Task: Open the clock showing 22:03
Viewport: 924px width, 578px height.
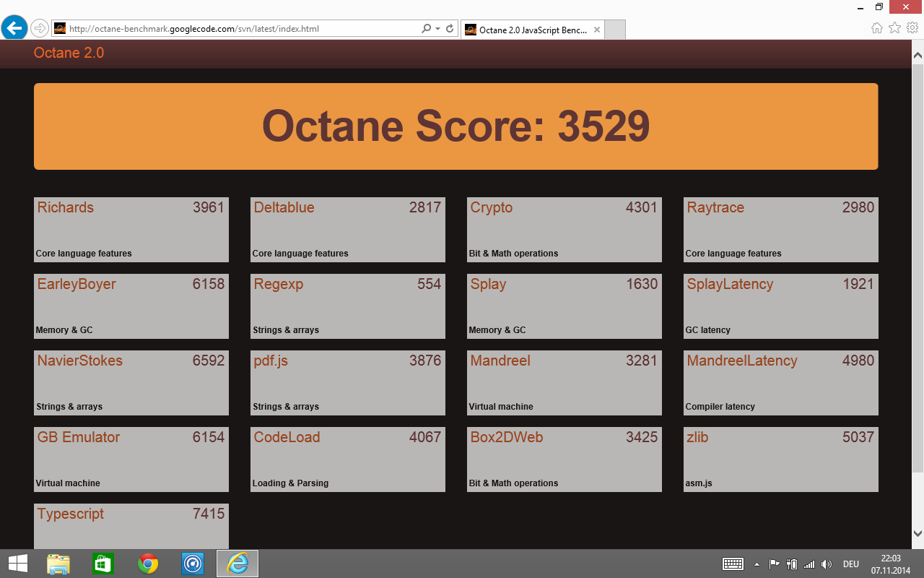Action: click(891, 564)
